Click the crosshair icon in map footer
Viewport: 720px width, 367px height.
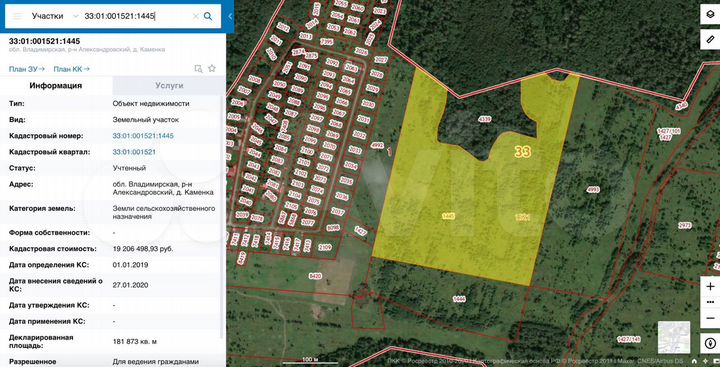click(704, 361)
